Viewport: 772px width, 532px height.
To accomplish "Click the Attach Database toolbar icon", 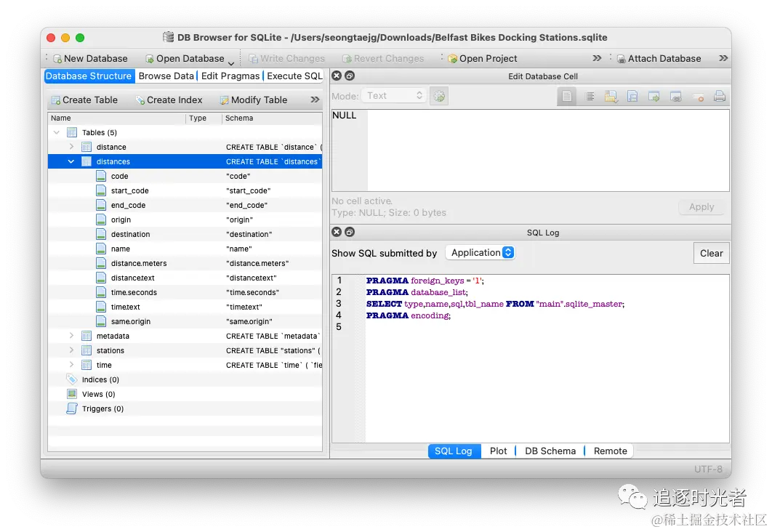I will coord(622,59).
